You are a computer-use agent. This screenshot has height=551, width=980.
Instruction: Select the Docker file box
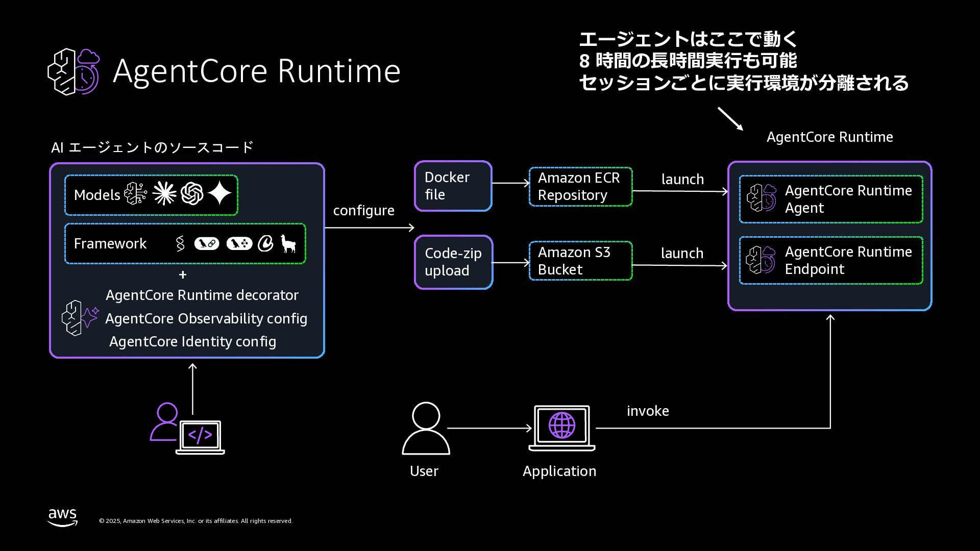coord(453,186)
